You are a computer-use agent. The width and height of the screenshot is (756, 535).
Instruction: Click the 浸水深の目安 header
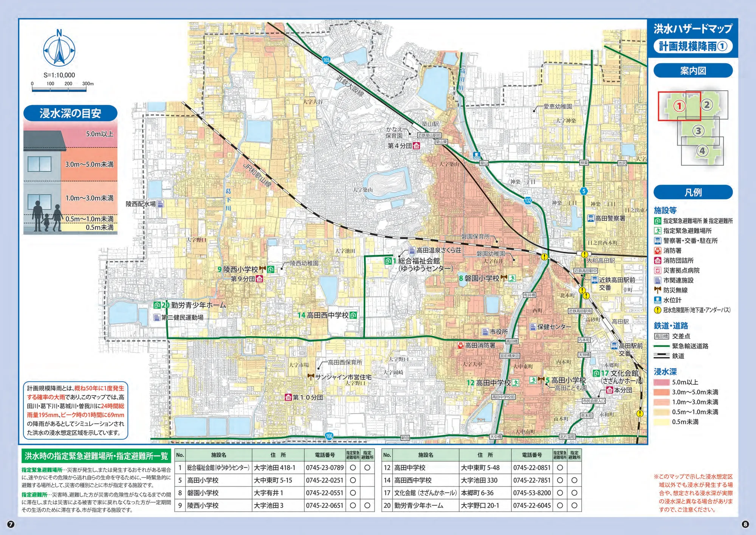pyautogui.click(x=70, y=113)
